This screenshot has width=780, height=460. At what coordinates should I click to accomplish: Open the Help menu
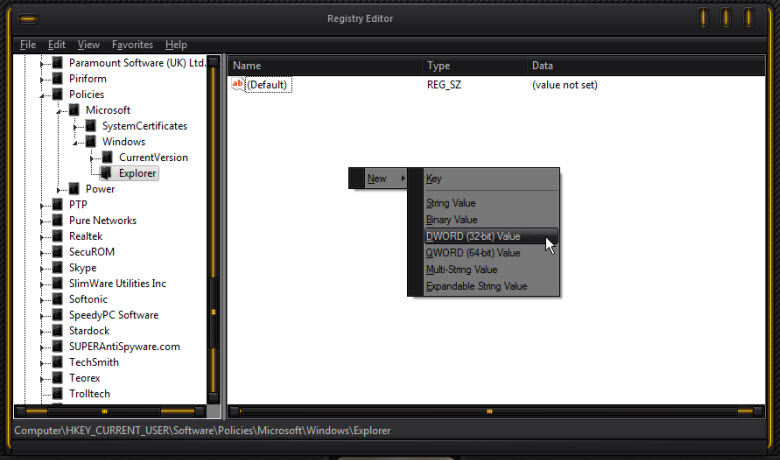pos(176,45)
